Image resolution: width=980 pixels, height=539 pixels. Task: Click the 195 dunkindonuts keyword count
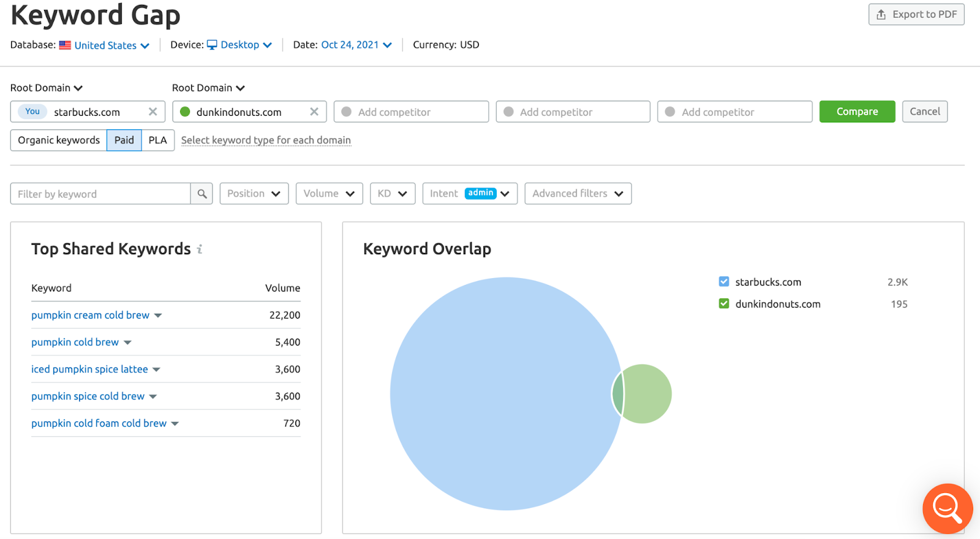(899, 304)
